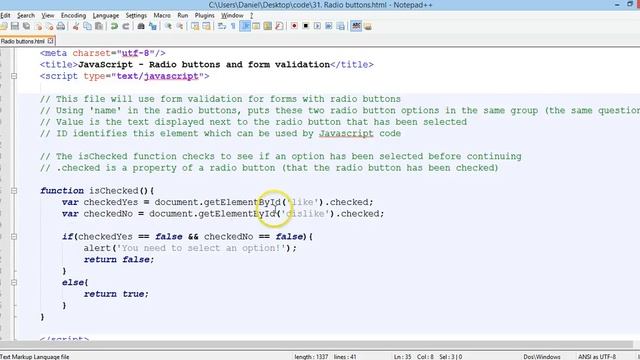The height and width of the screenshot is (360, 640).
Task: Open the ? help menu
Action: 251,16
